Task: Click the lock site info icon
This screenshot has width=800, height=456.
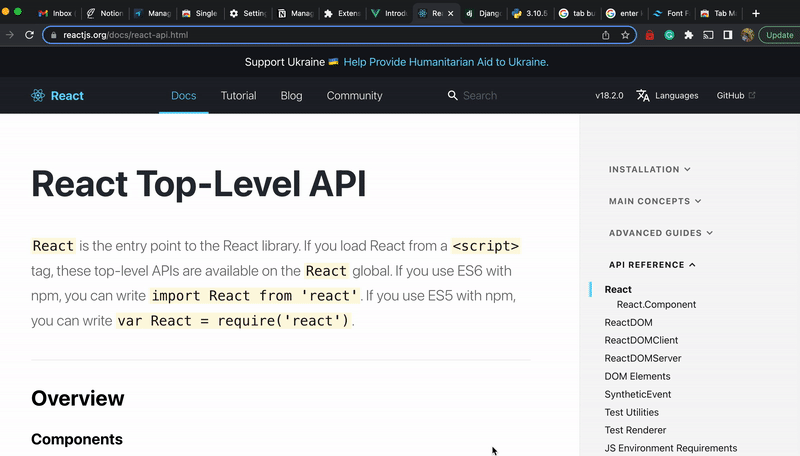Action: pos(54,35)
